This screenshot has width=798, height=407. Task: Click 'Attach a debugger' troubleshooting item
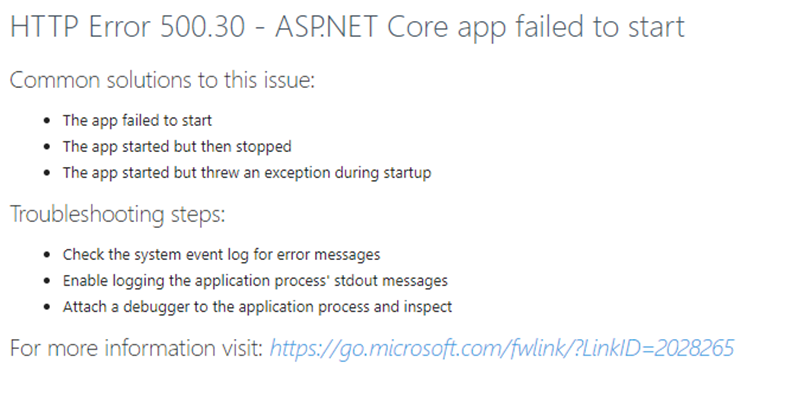pyautogui.click(x=257, y=307)
